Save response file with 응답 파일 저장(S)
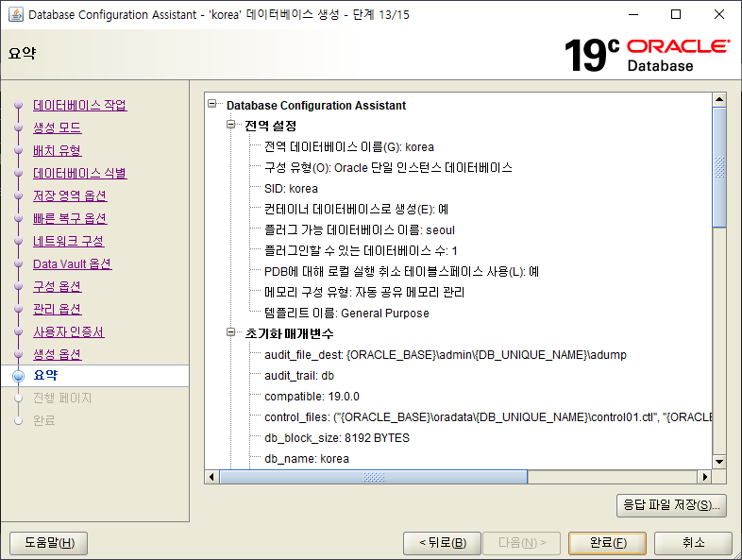 click(671, 505)
